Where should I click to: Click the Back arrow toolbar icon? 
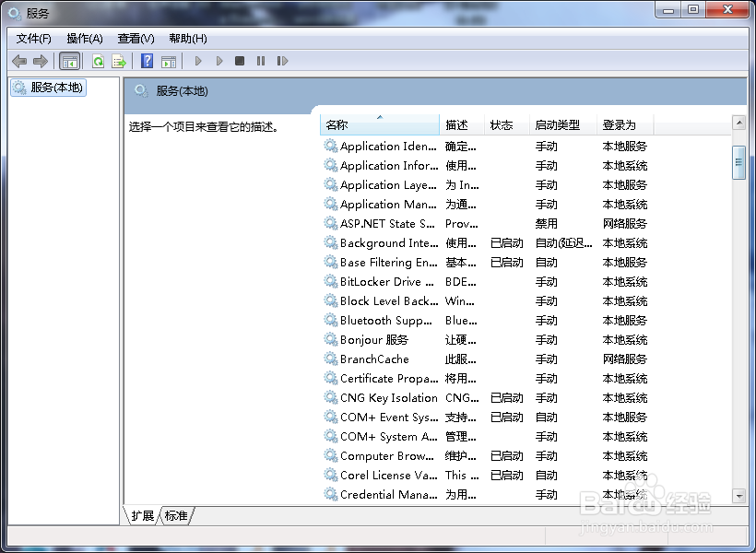19,61
